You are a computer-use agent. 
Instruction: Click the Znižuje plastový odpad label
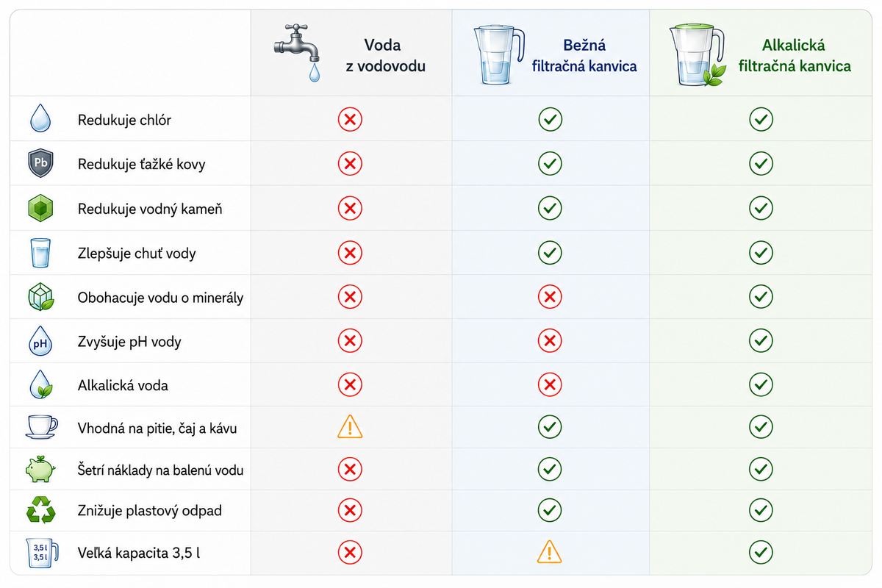click(150, 510)
